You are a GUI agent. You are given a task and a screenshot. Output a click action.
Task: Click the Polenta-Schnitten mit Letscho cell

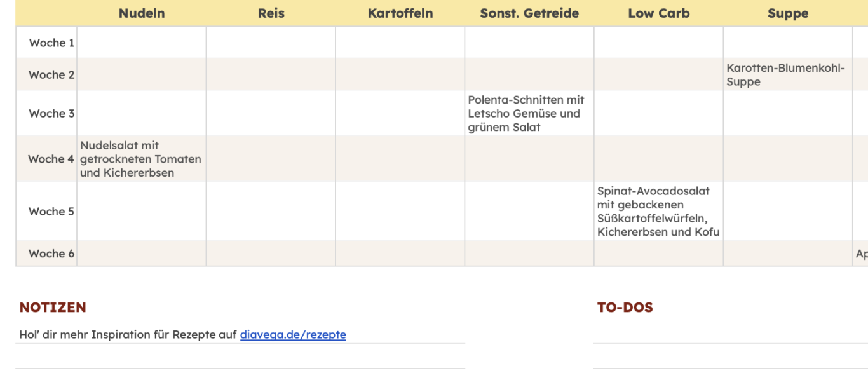(529, 113)
